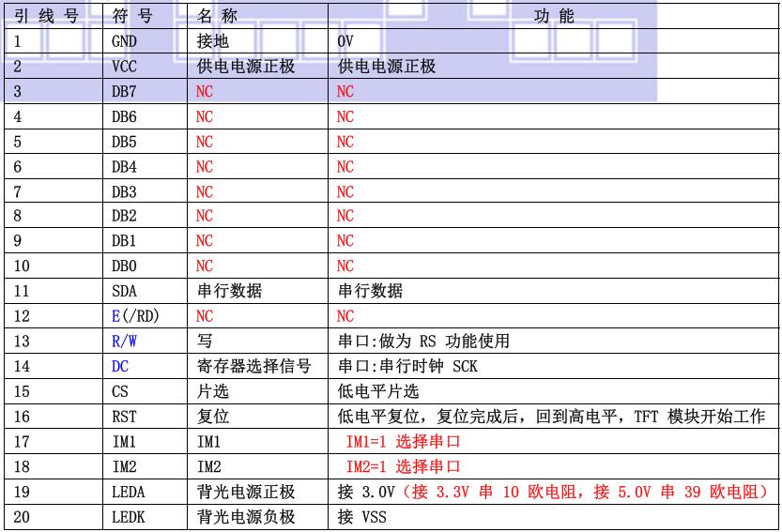The width and height of the screenshot is (782, 532).
Task: Select the GND symbol cell
Action: pos(124,42)
